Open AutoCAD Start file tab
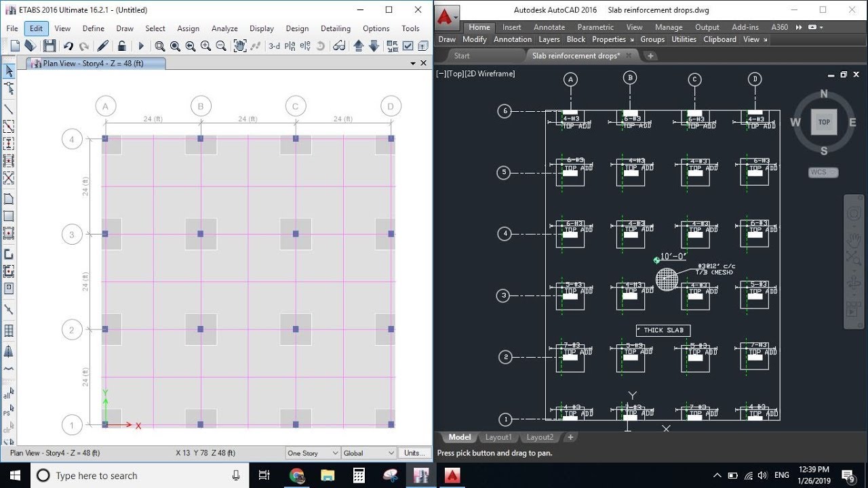Image resolution: width=868 pixels, height=488 pixels. pos(462,56)
